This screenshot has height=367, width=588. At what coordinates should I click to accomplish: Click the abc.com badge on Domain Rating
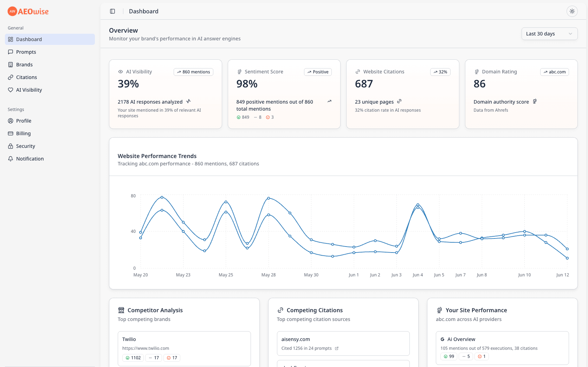point(554,72)
